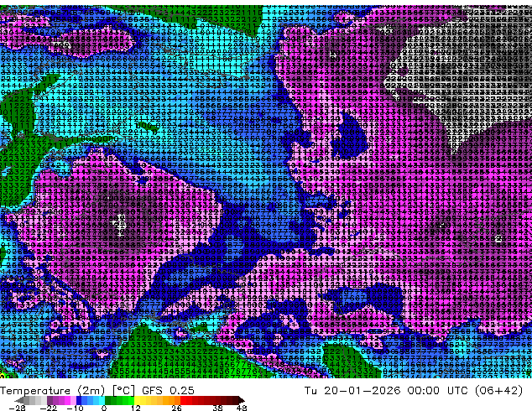Click the bright red swatch right of 26
The width and height of the screenshot is (532, 411).
click(183, 400)
